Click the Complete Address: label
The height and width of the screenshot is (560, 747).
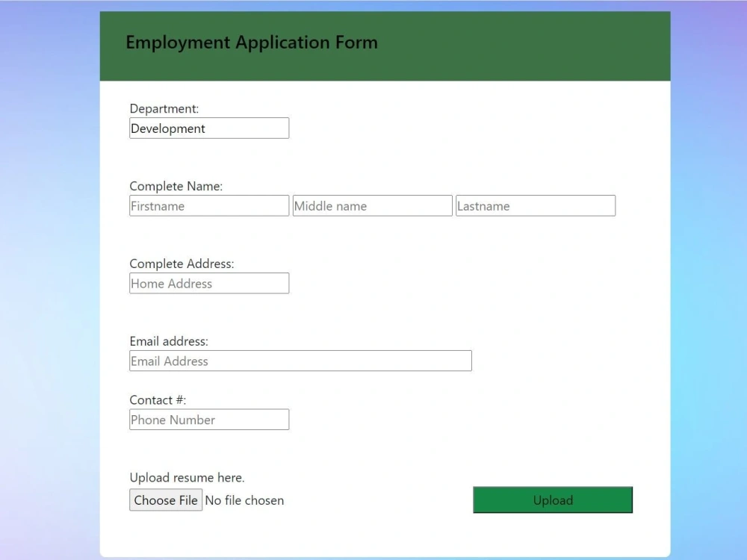182,264
